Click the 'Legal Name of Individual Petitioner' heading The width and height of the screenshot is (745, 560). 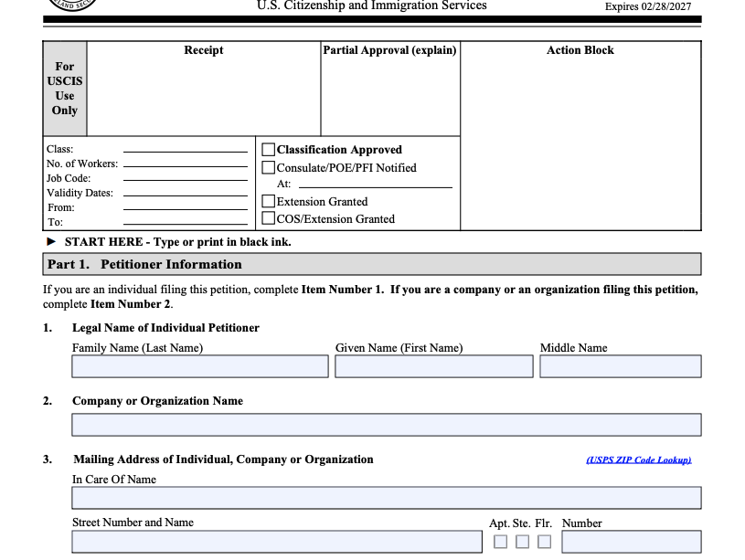pos(165,328)
